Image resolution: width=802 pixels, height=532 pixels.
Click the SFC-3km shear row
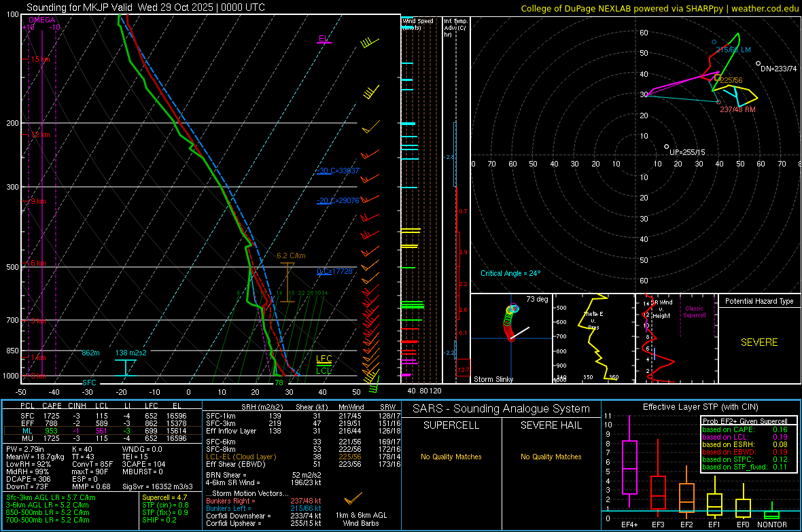point(303,423)
